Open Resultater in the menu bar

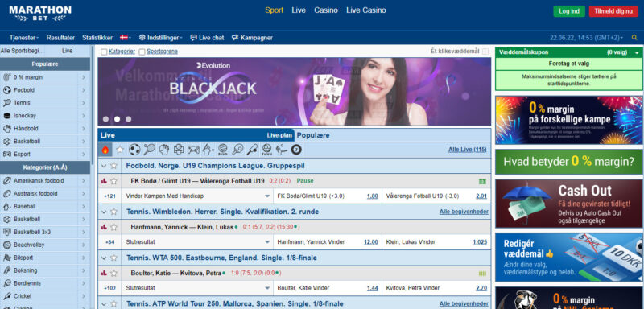pyautogui.click(x=60, y=38)
